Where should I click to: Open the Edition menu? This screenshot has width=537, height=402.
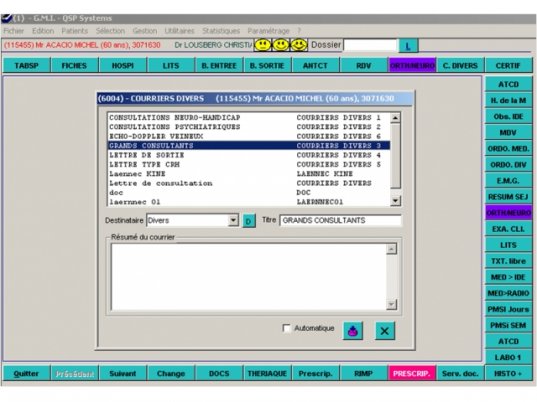click(x=43, y=31)
